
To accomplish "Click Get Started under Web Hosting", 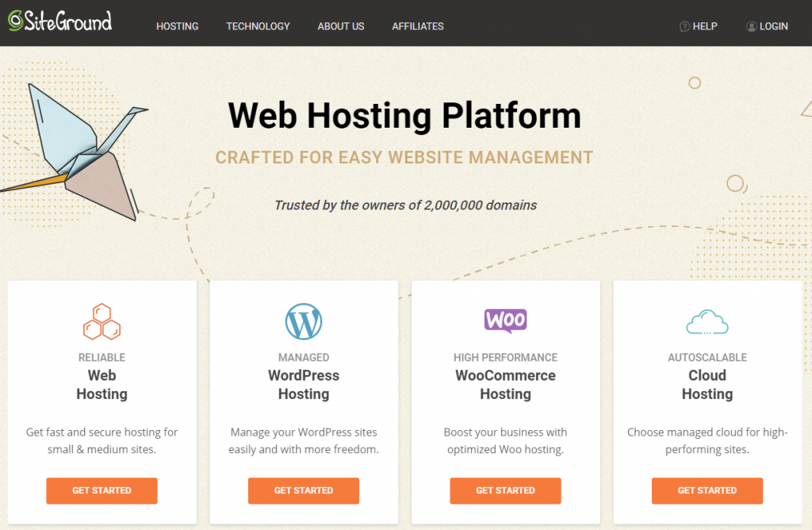I will point(102,490).
